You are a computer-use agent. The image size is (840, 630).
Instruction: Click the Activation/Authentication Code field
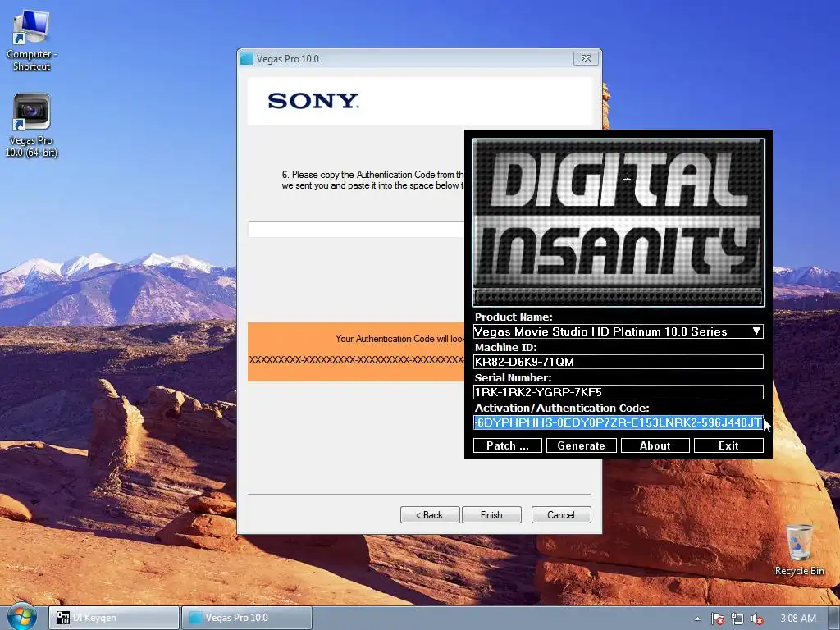coord(619,422)
